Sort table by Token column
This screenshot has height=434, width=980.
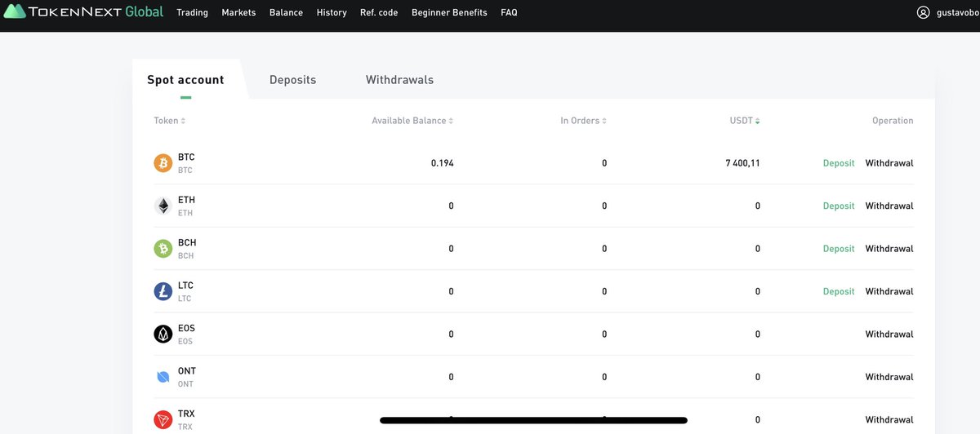(x=169, y=121)
